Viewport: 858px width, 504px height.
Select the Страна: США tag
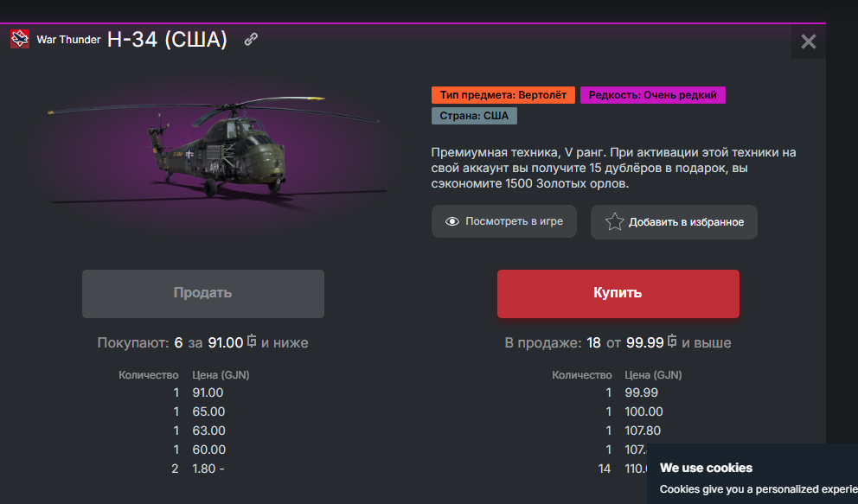coord(474,116)
